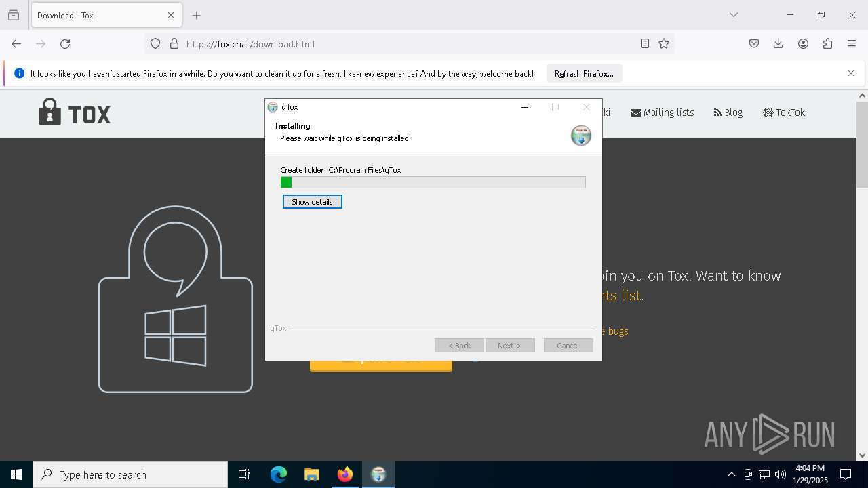Click the qTox installer title icon
This screenshot has height=488, width=868.
pos(273,107)
